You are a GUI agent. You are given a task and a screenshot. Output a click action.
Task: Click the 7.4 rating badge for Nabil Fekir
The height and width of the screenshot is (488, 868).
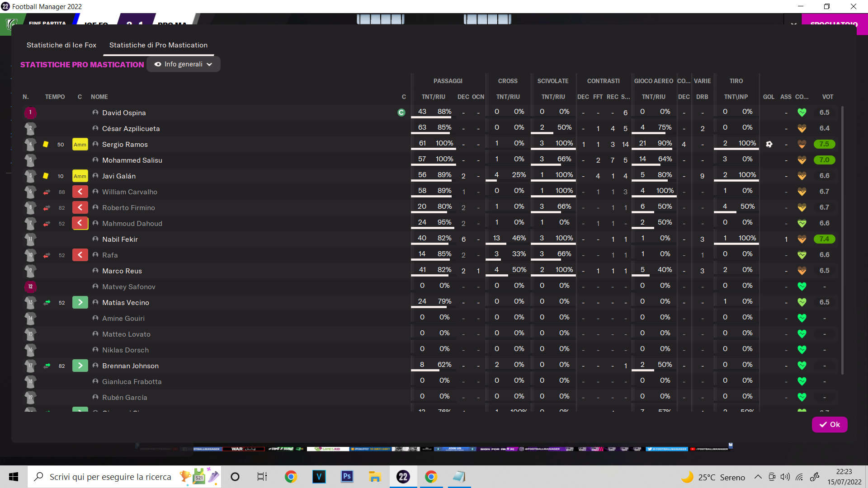[x=824, y=239]
